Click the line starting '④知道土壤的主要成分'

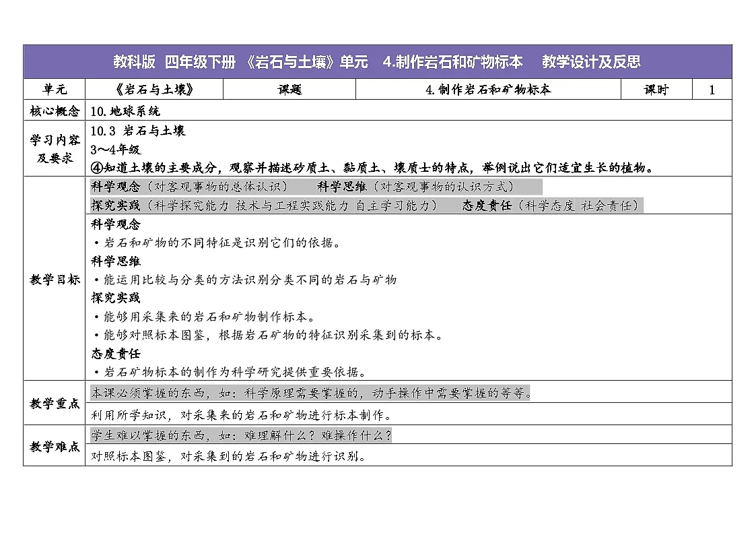tap(373, 167)
